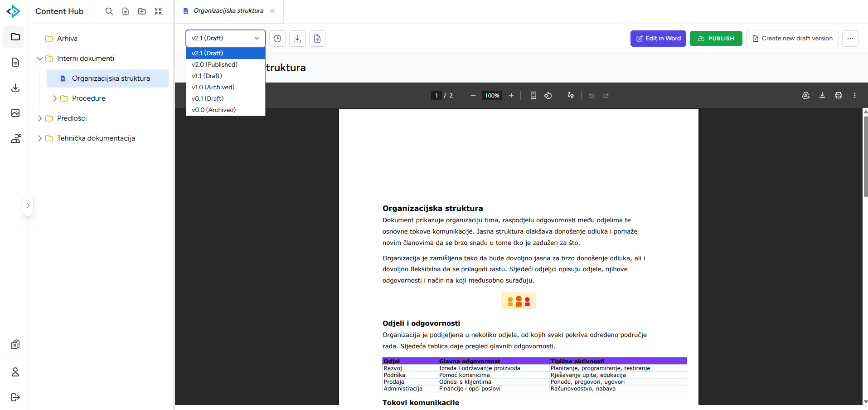Open search in Content Hub header

[x=109, y=11]
